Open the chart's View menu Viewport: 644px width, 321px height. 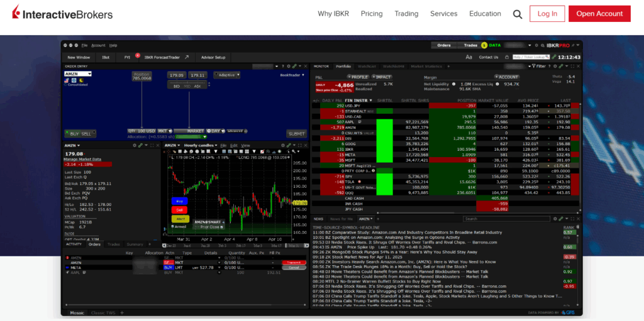pyautogui.click(x=245, y=145)
